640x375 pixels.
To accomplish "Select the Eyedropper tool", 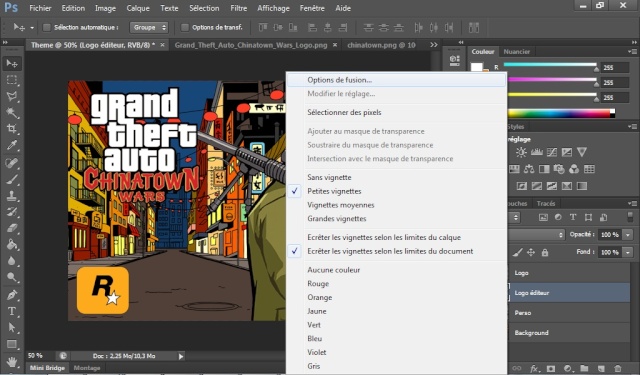I will coord(12,145).
